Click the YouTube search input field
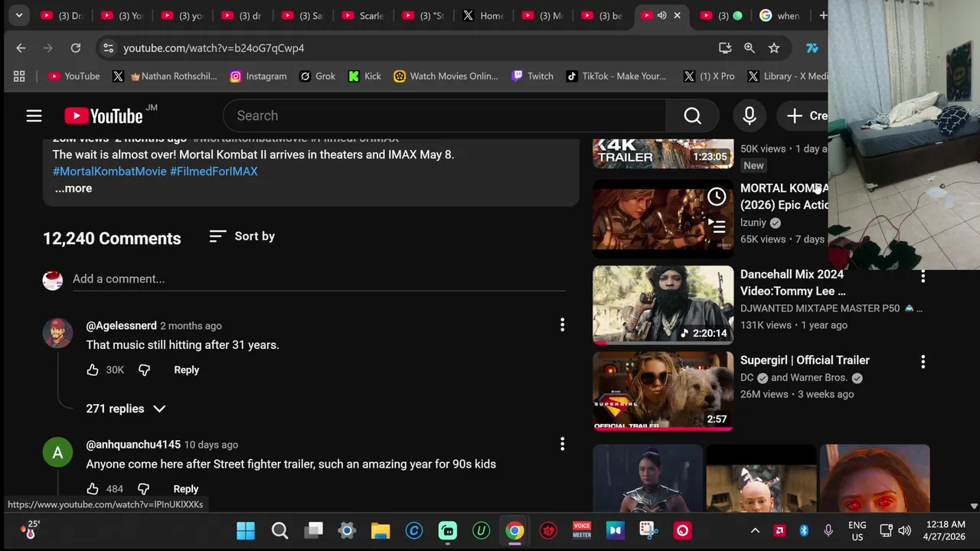Viewport: 980px width, 551px height. pyautogui.click(x=444, y=116)
